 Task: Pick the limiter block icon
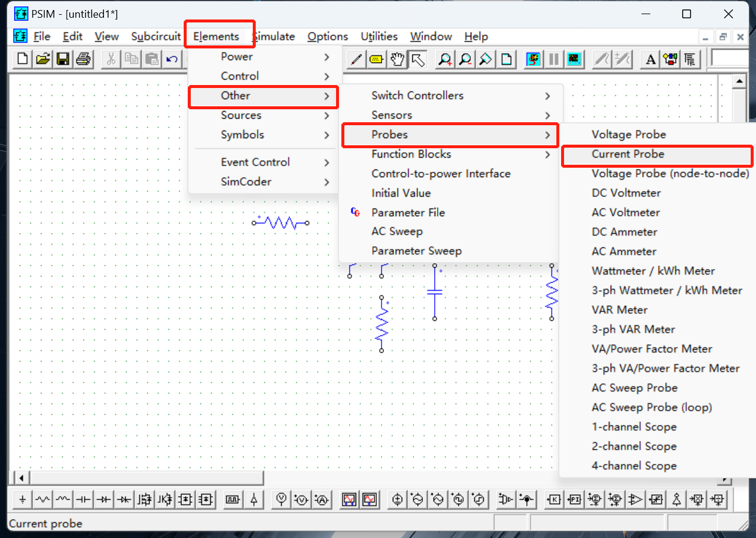tap(656, 500)
